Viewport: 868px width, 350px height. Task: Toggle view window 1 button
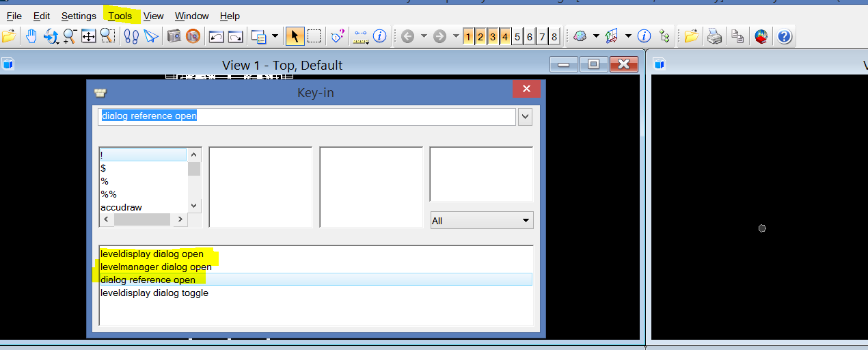click(468, 36)
